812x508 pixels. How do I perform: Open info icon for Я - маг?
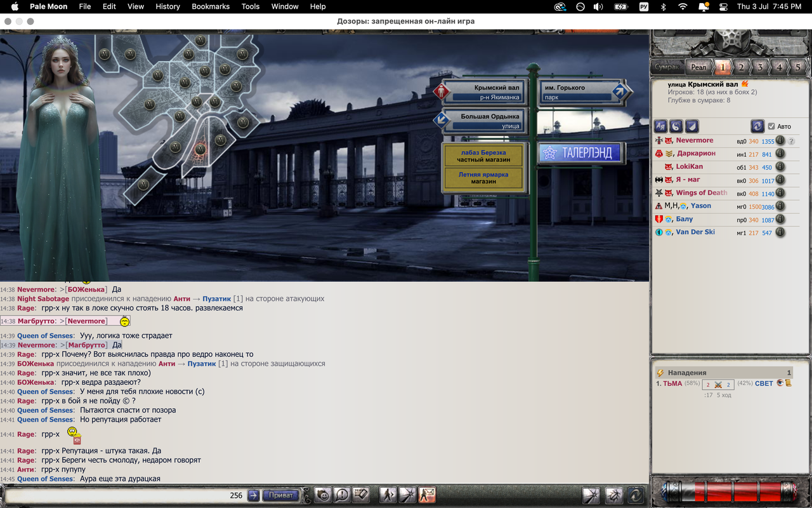click(780, 180)
